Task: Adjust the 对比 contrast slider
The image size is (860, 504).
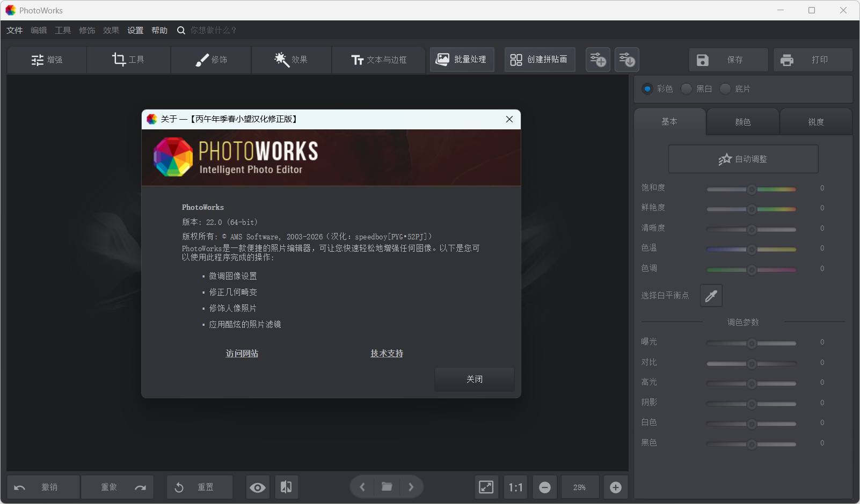Action: coord(752,363)
